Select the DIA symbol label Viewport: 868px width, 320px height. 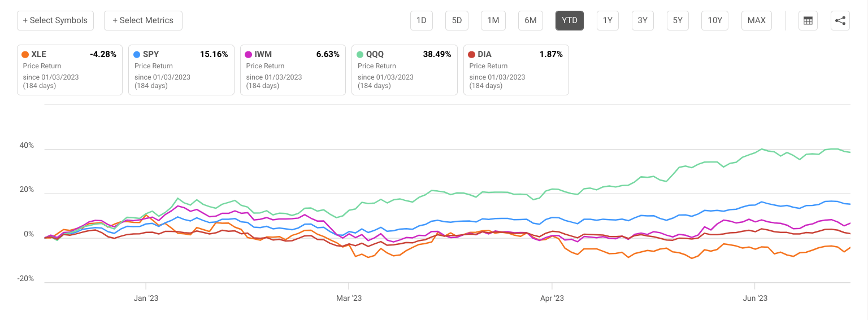coord(485,55)
